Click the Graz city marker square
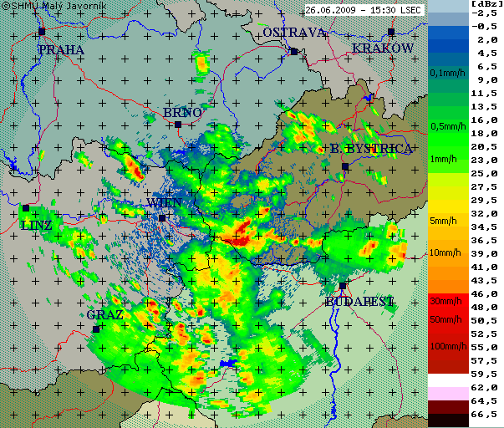Image resolution: width=504 pixels, height=428 pixels. 96,329
